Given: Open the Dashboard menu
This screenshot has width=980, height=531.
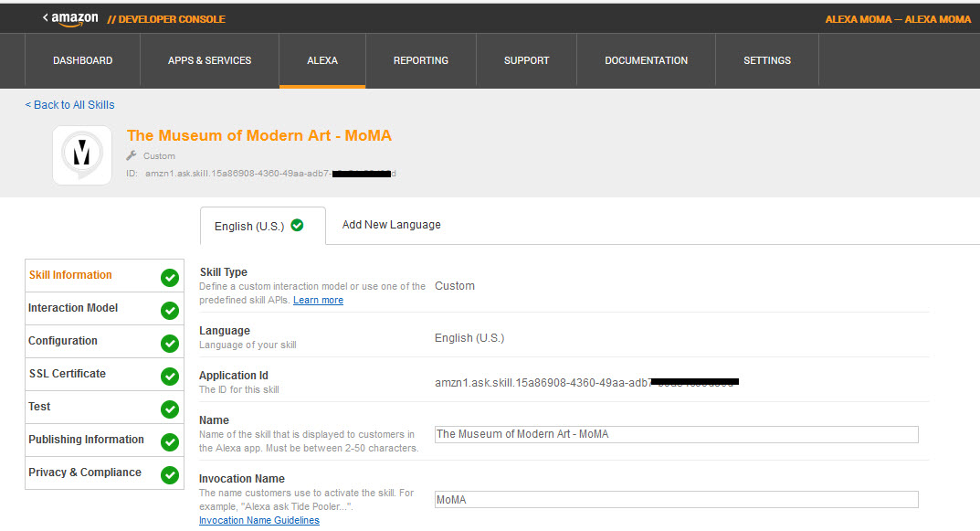Looking at the screenshot, I should 82,60.
